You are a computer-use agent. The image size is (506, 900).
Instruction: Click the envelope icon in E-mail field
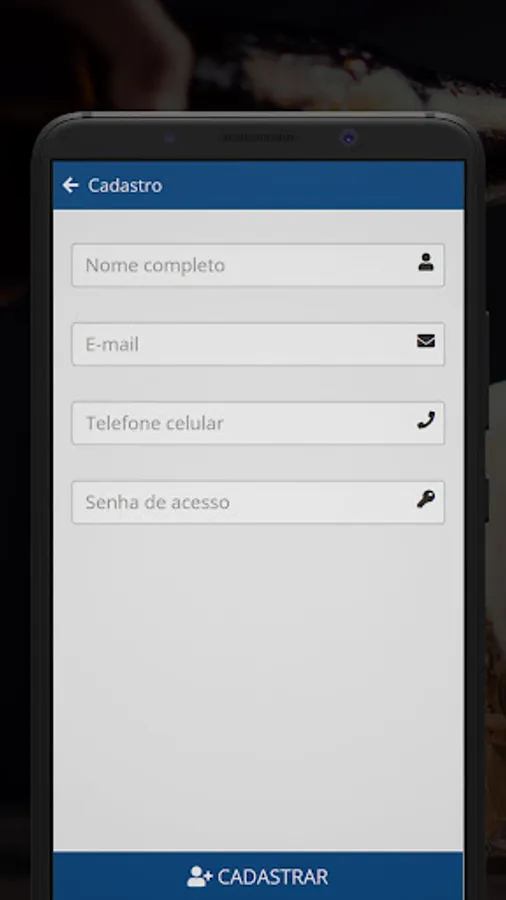click(426, 342)
